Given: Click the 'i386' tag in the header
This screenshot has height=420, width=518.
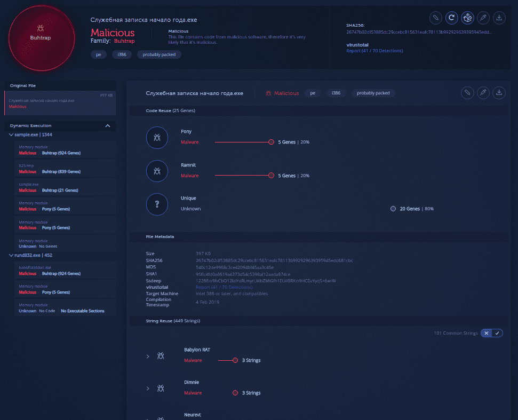Looking at the screenshot, I should click(x=122, y=54).
